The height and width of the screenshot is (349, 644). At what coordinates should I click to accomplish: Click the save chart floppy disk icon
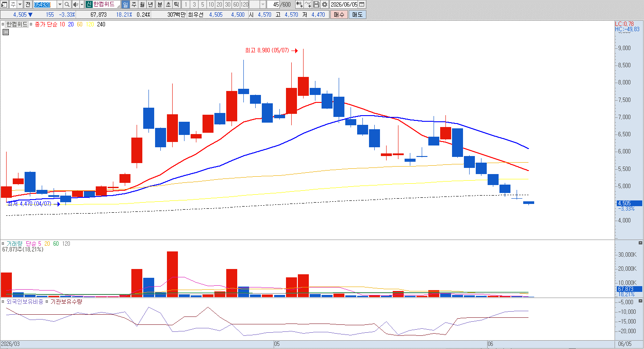pos(316,4)
